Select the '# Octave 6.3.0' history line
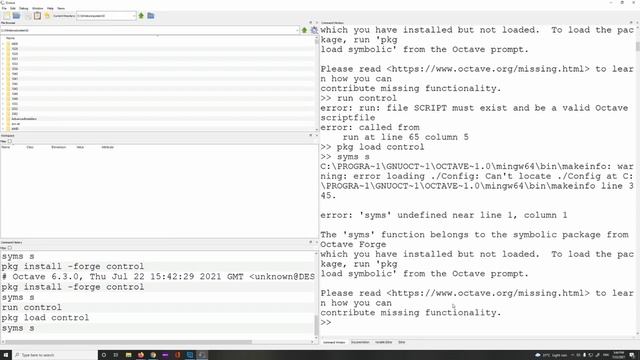The height and width of the screenshot is (360, 640). click(158, 277)
